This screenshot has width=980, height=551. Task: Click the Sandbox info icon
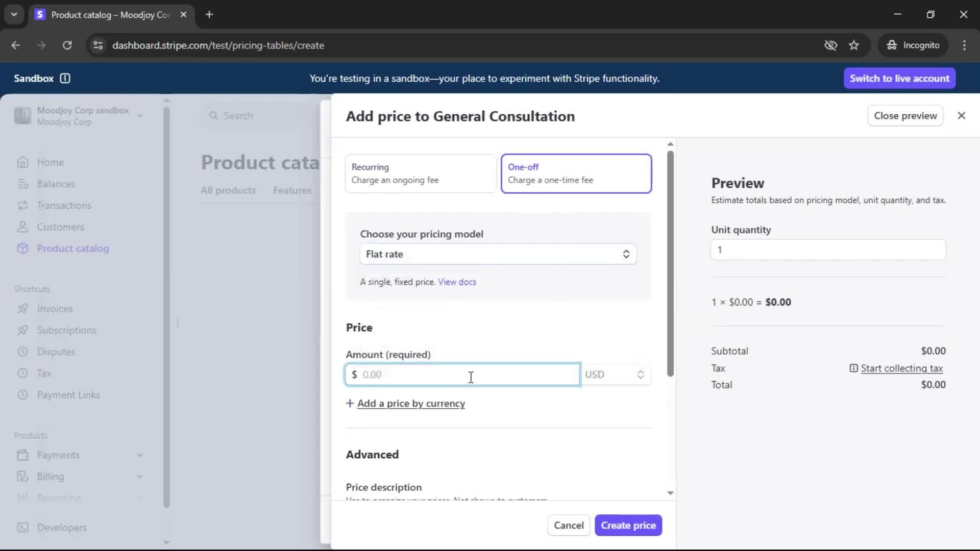click(65, 78)
